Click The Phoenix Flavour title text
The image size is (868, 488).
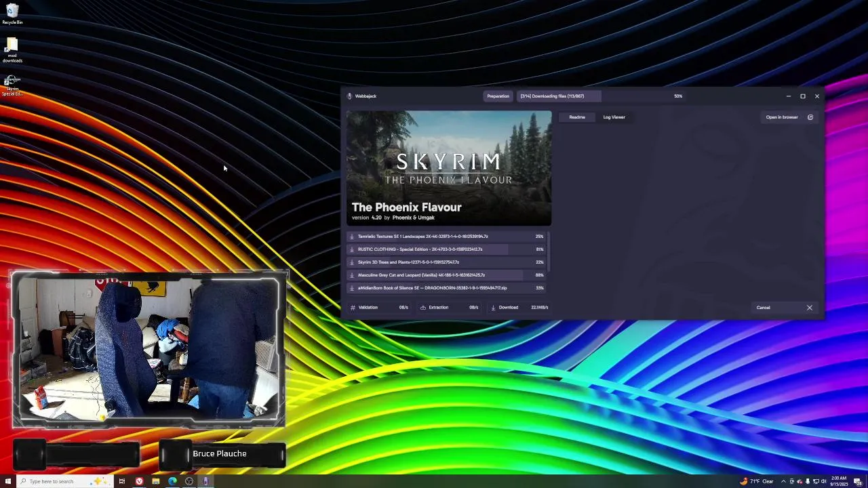[406, 207]
